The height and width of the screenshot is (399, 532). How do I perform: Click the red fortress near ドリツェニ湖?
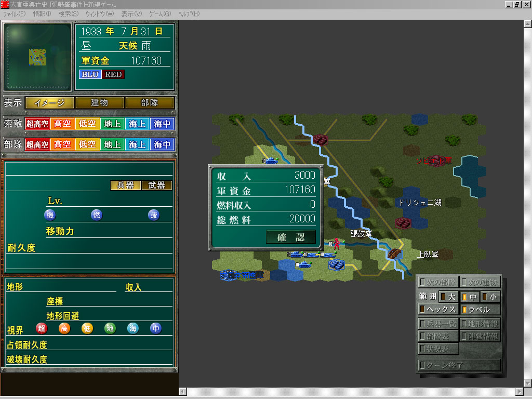[403, 223]
